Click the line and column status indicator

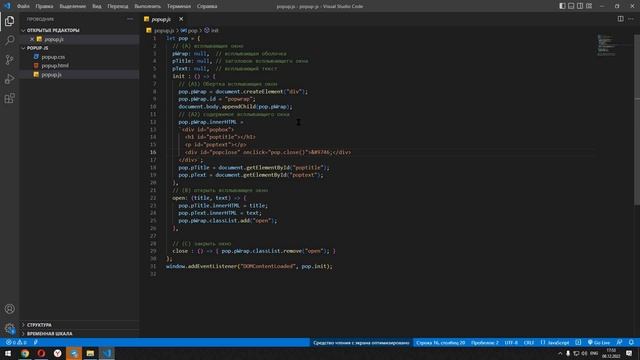coord(440,342)
